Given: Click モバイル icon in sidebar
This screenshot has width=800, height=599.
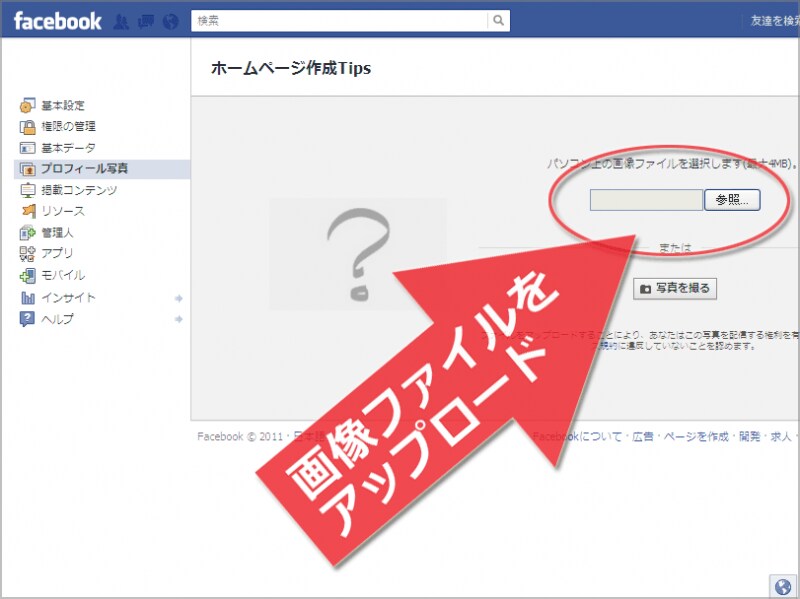Looking at the screenshot, I should 27,276.
